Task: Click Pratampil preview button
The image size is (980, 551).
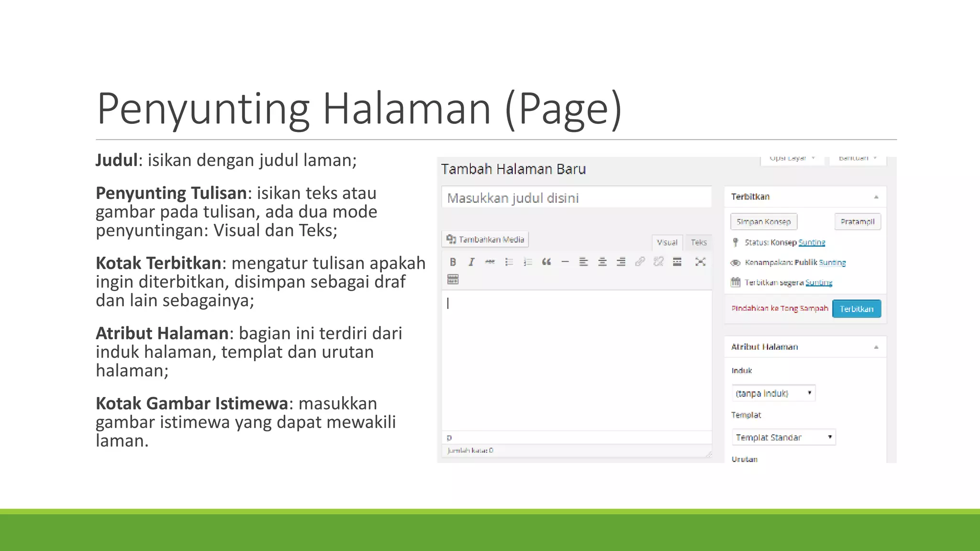Action: [857, 222]
